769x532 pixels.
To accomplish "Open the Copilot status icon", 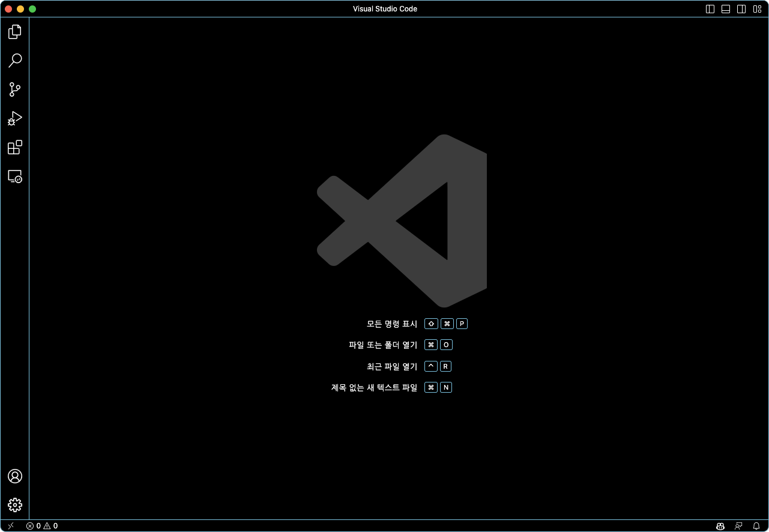I will coord(720,526).
